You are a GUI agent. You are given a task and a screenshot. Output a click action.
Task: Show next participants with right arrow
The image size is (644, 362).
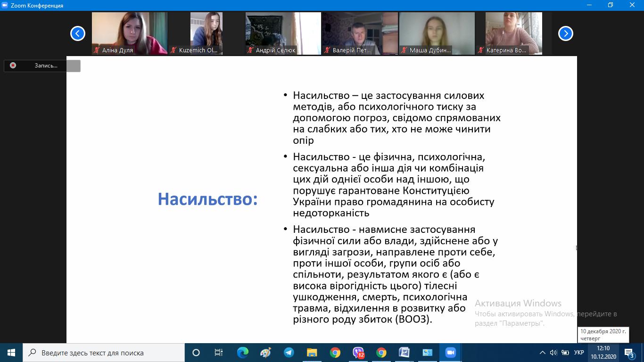pos(565,33)
